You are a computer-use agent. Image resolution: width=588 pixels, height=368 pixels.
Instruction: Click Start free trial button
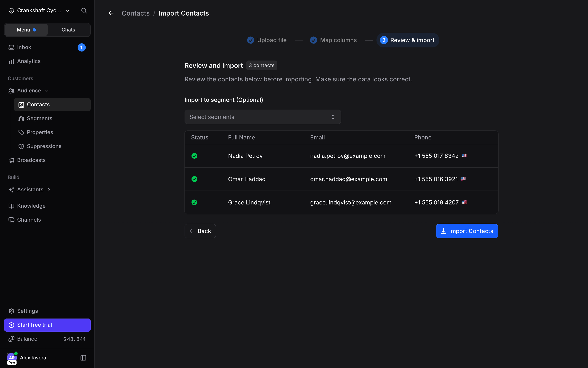tap(47, 325)
